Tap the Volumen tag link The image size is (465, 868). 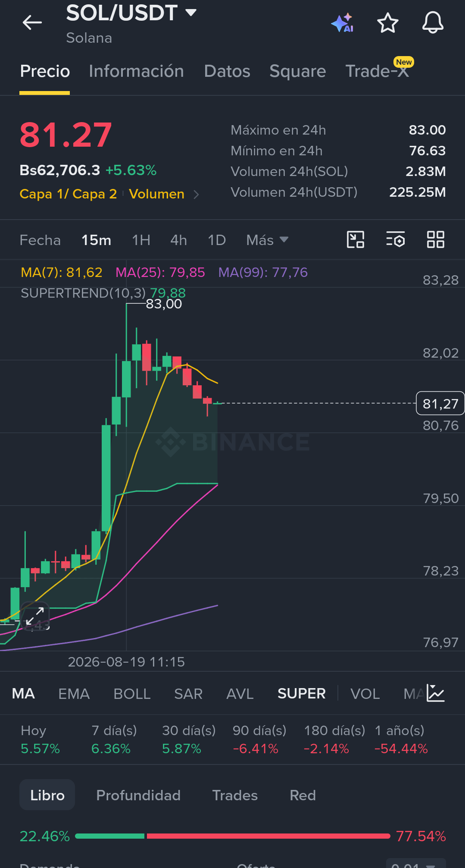[x=157, y=194]
